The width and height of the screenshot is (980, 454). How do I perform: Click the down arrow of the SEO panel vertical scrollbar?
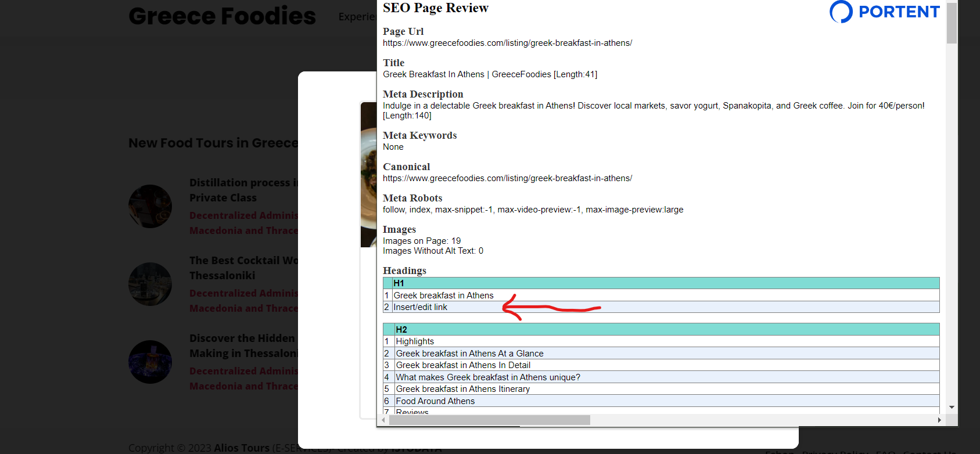[952, 408]
